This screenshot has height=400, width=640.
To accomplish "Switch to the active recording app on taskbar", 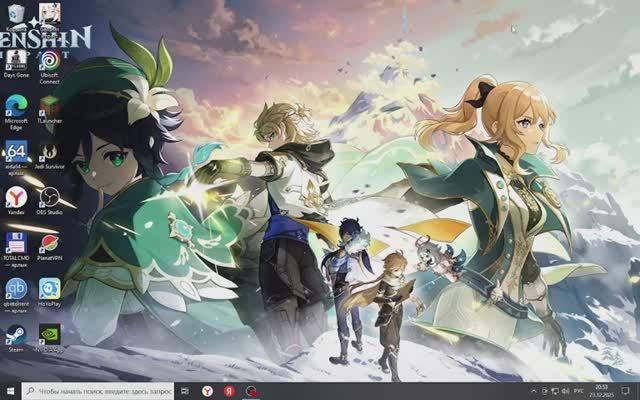I will (251, 391).
